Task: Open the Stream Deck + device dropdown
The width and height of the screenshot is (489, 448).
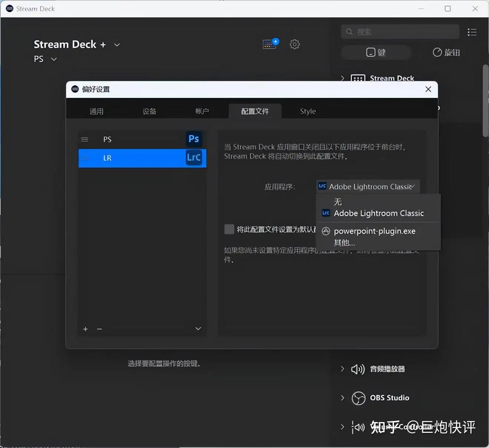Action: (x=117, y=45)
